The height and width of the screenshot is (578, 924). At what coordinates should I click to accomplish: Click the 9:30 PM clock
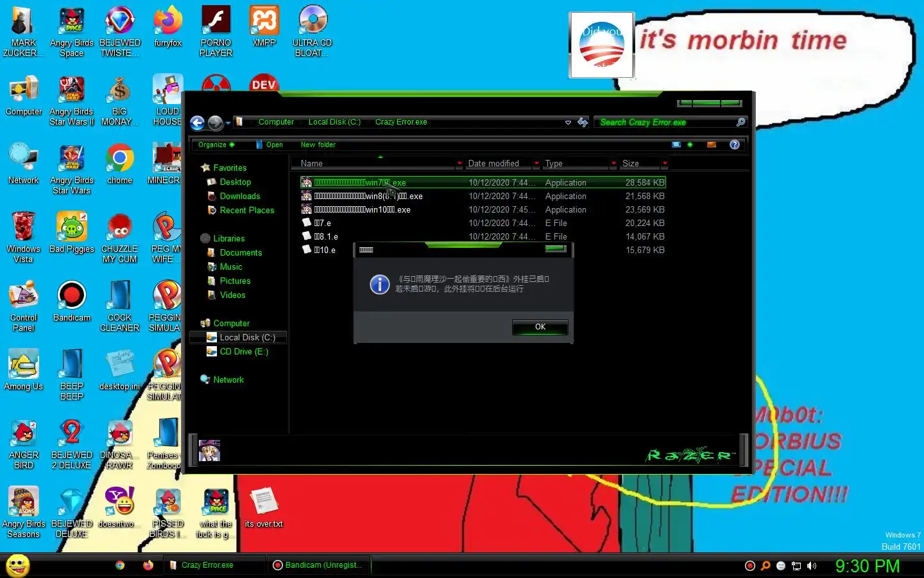(867, 566)
